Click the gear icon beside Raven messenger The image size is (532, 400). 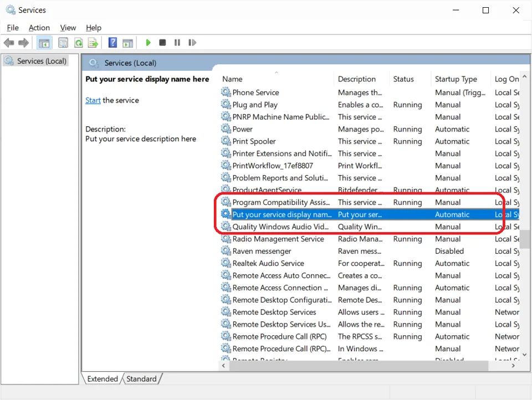[x=226, y=251]
